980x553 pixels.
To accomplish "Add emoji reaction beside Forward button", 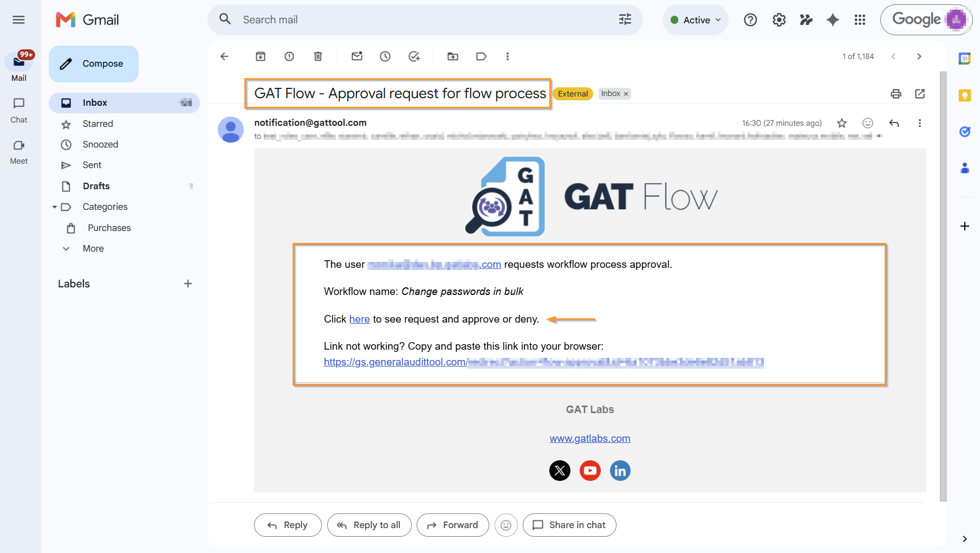I will pos(506,525).
